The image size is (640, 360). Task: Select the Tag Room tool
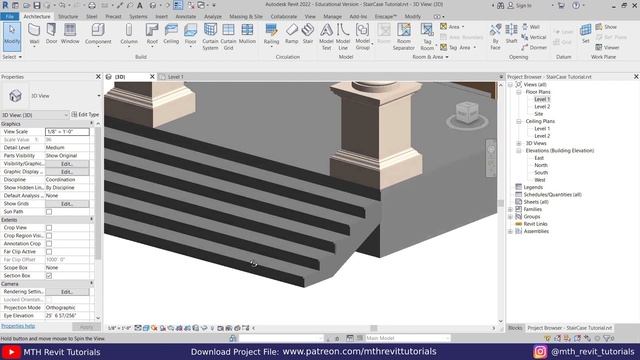tap(427, 36)
